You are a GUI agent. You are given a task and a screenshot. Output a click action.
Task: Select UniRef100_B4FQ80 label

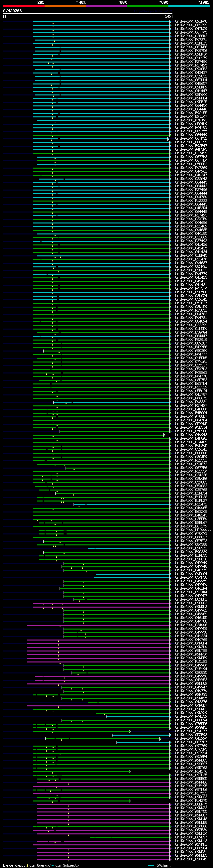tap(191, 409)
